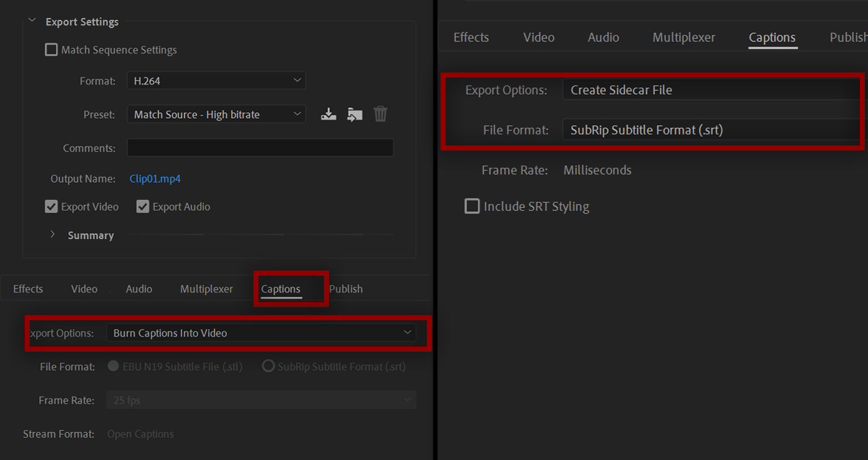
Task: Uncheck Export Audio
Action: pyautogui.click(x=142, y=206)
